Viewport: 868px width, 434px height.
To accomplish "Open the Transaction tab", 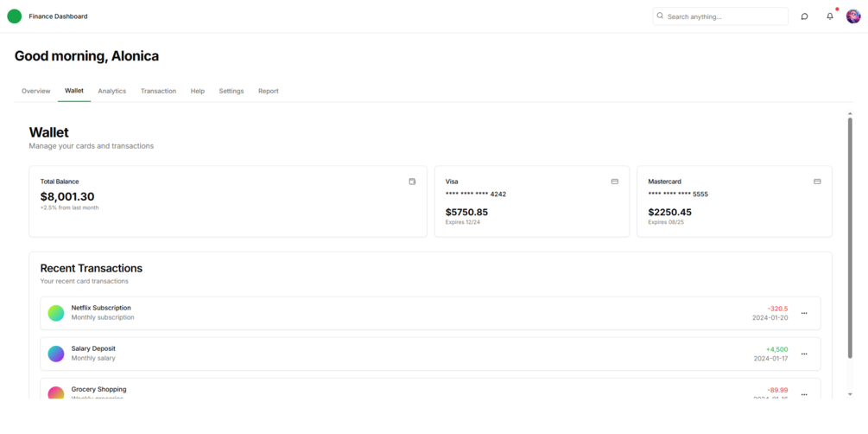I will pos(158,91).
